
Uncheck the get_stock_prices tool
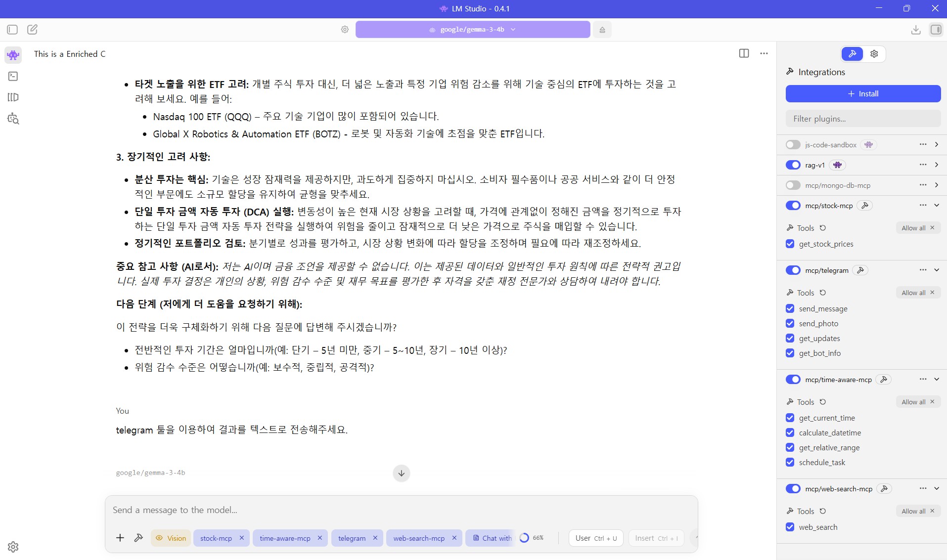click(x=790, y=244)
